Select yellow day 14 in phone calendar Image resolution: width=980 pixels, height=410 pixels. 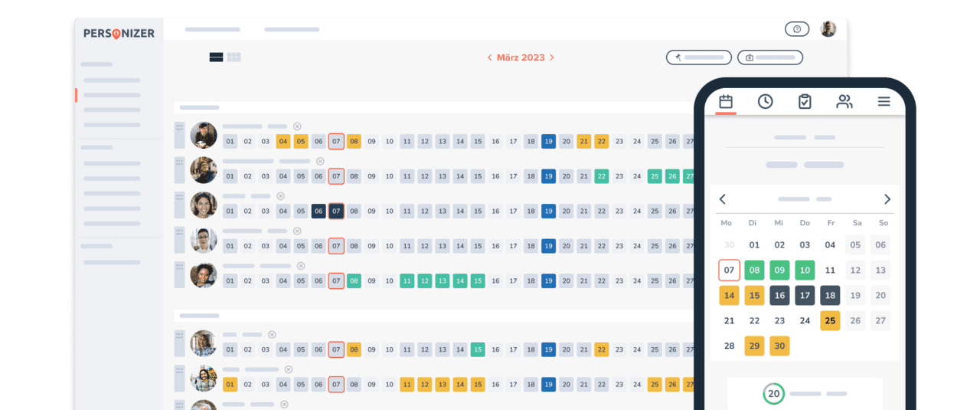point(729,296)
